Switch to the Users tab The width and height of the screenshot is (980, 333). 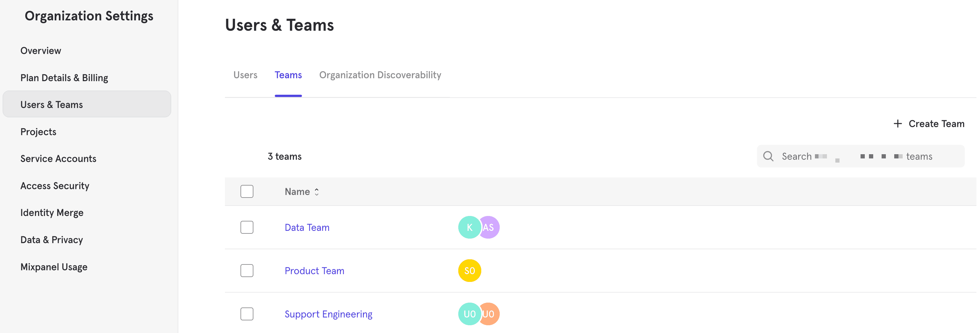[245, 75]
